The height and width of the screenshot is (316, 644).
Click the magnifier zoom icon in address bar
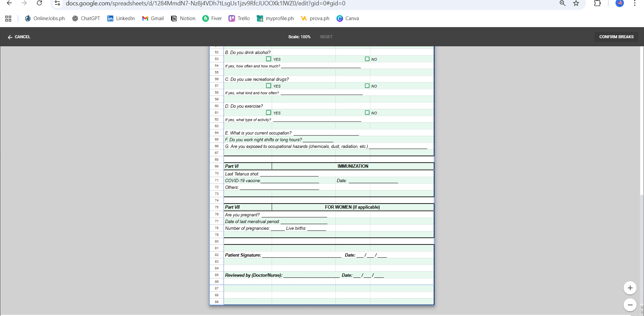(x=562, y=3)
